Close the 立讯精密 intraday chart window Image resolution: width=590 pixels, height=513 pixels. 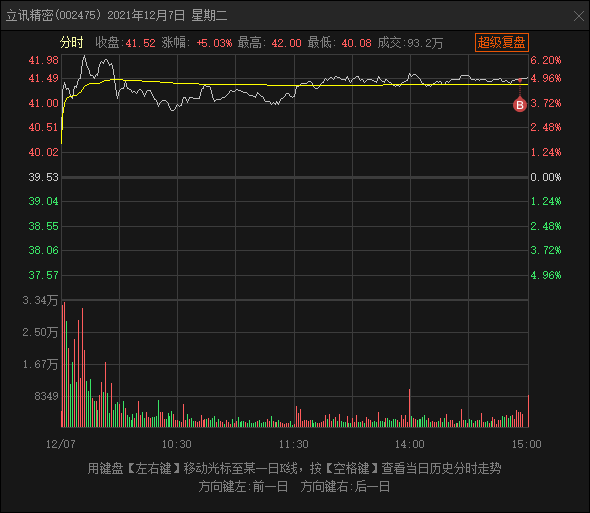point(579,16)
